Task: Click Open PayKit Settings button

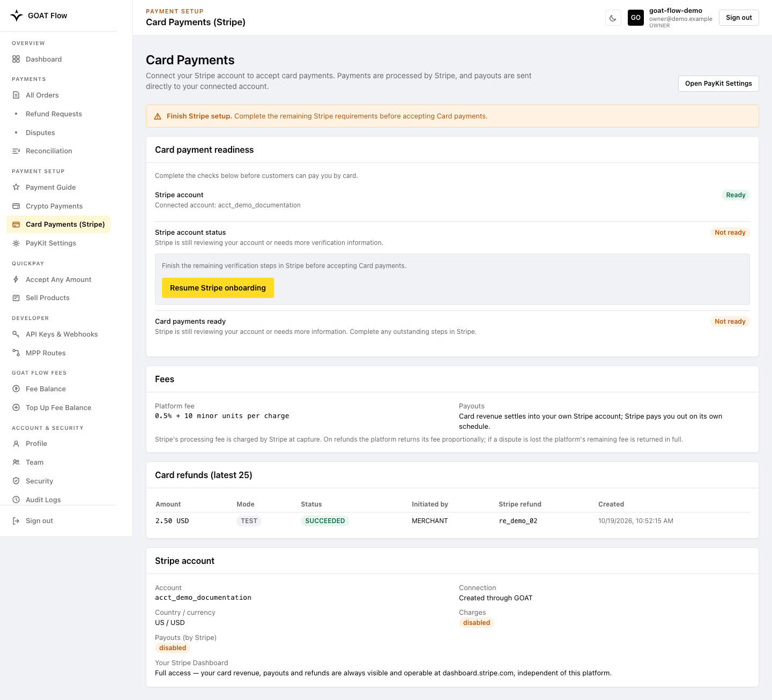Action: pyautogui.click(x=718, y=84)
